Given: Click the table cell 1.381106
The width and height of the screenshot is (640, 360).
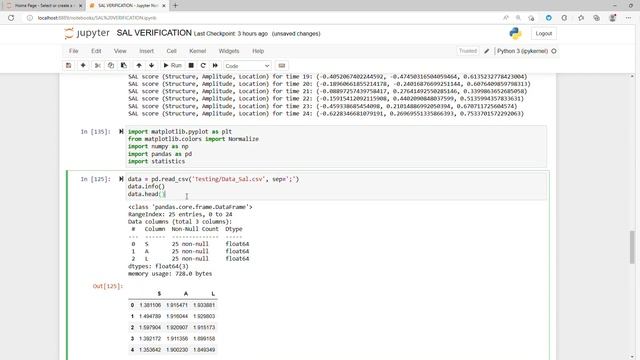Looking at the screenshot, I should (x=150, y=305).
